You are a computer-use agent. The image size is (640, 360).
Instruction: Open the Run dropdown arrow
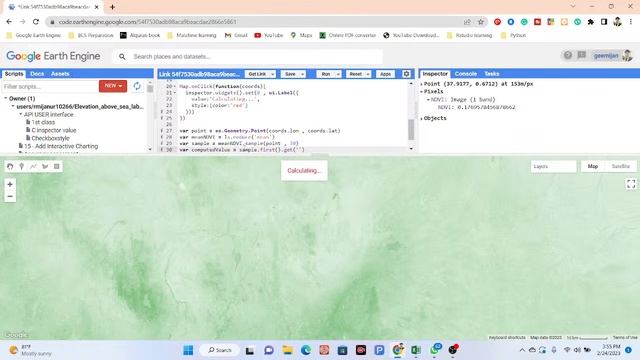(x=338, y=74)
